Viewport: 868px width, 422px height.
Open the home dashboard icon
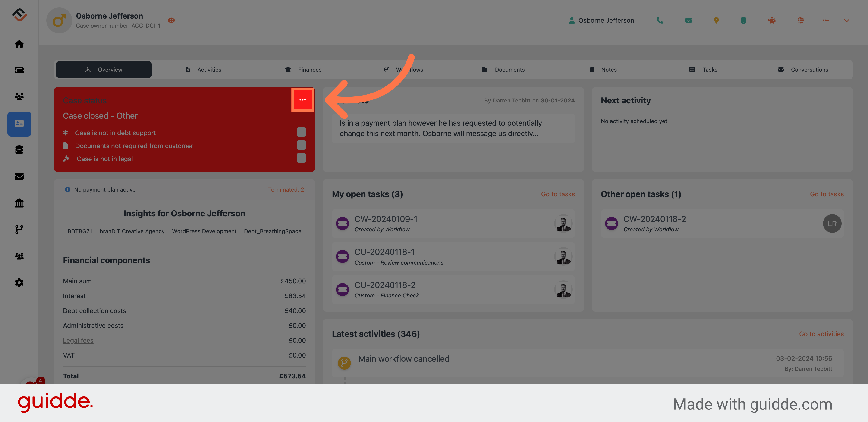[x=19, y=44]
